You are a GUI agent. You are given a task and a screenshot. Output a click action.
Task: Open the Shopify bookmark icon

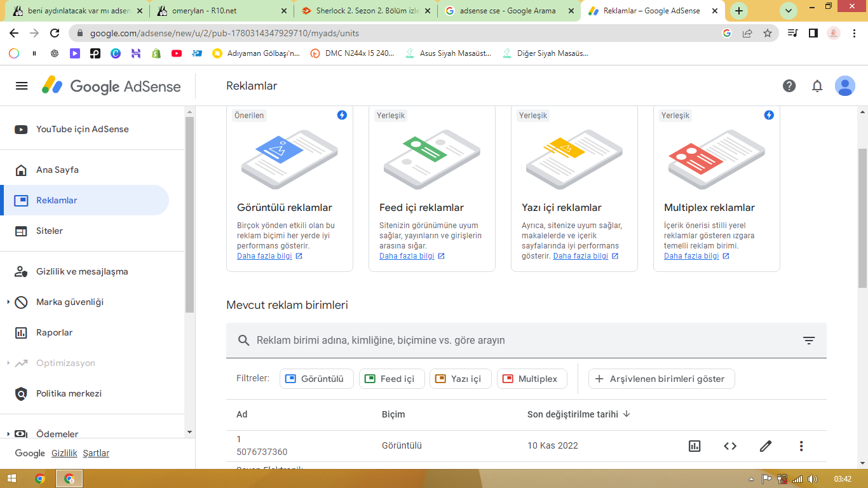coord(156,53)
